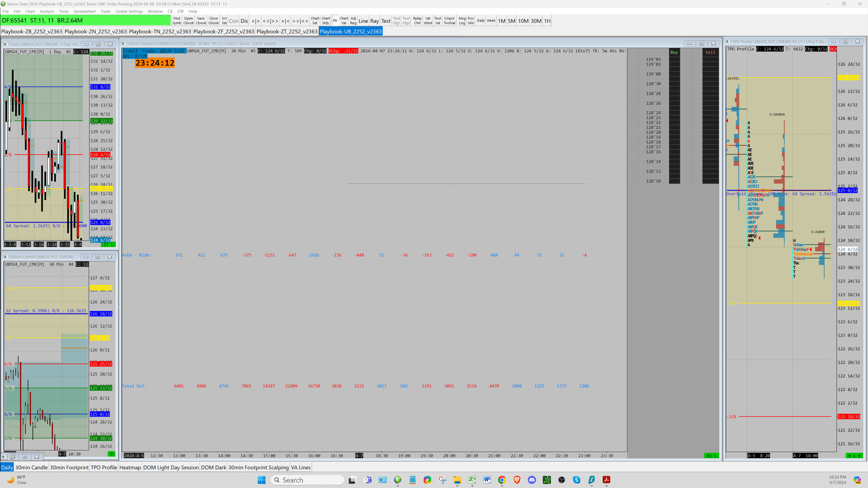Screen dimensions: 868x488
Task: Open the Global Settings menu
Action: (129, 11)
